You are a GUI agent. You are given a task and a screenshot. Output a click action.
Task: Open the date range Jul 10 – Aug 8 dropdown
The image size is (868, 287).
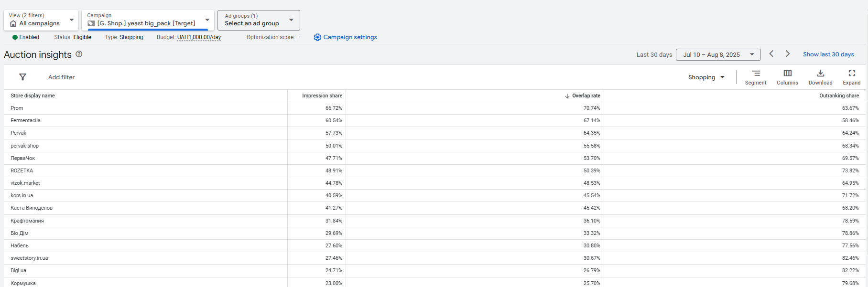pyautogui.click(x=718, y=54)
